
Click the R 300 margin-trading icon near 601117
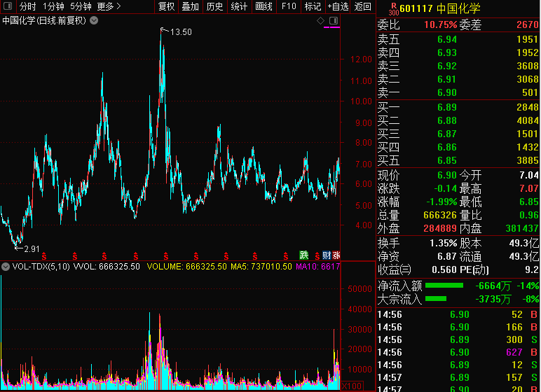pyautogui.click(x=393, y=9)
